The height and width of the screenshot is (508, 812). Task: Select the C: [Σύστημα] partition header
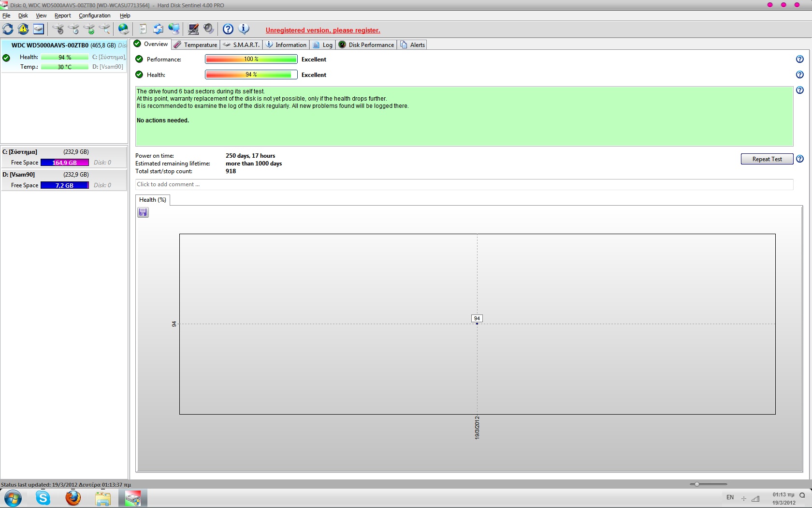pos(64,152)
